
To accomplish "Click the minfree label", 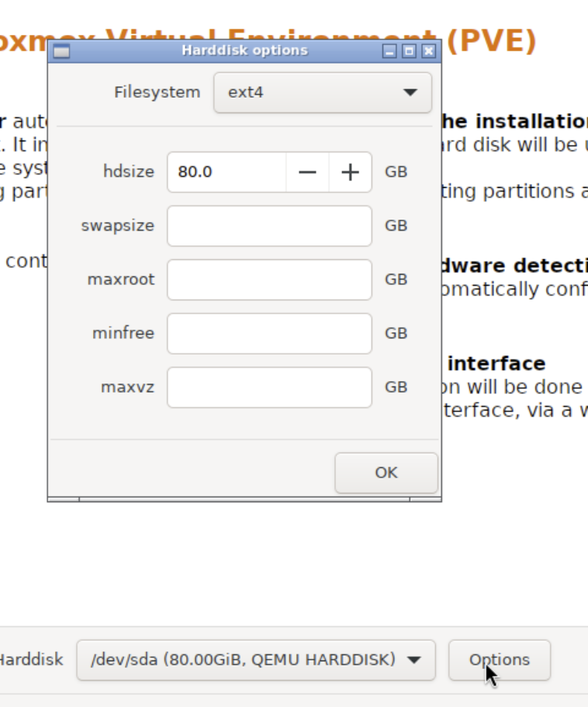I will [123, 333].
